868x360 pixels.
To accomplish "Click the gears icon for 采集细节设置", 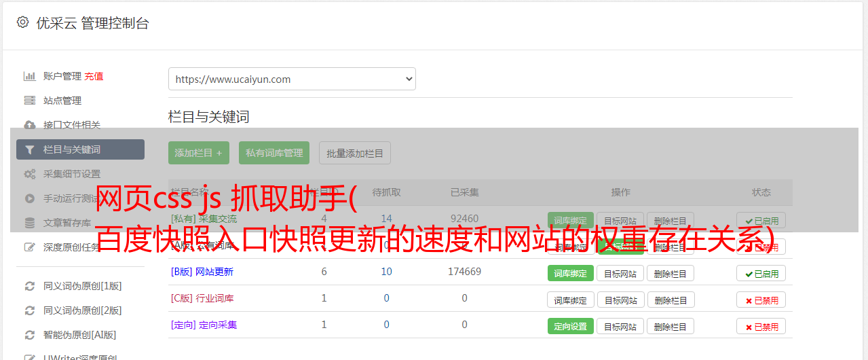I will point(30,174).
